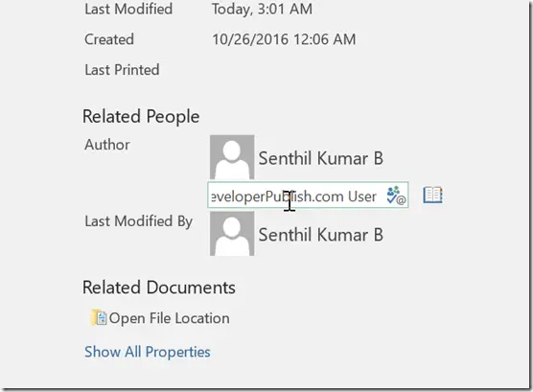Click the Created label

coord(108,39)
